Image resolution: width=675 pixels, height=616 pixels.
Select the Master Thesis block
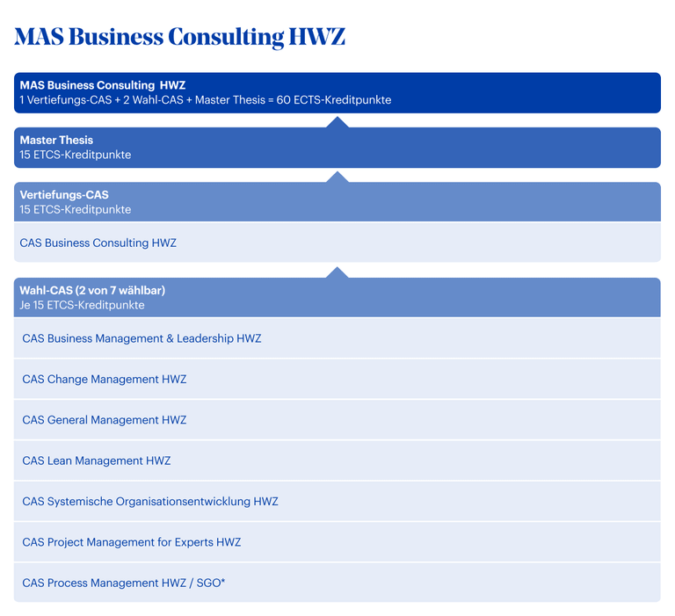(x=337, y=148)
